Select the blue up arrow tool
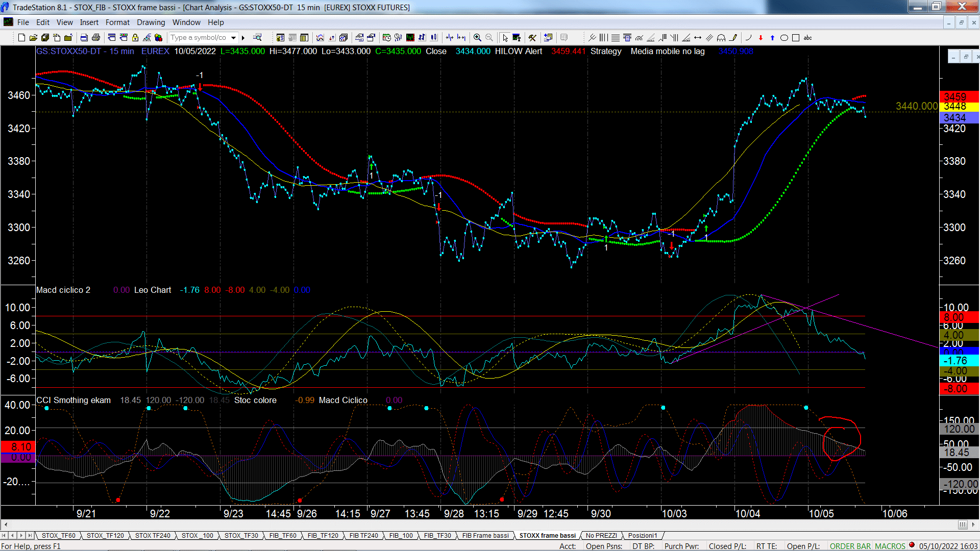This screenshot has width=980, height=551. pyautogui.click(x=772, y=38)
